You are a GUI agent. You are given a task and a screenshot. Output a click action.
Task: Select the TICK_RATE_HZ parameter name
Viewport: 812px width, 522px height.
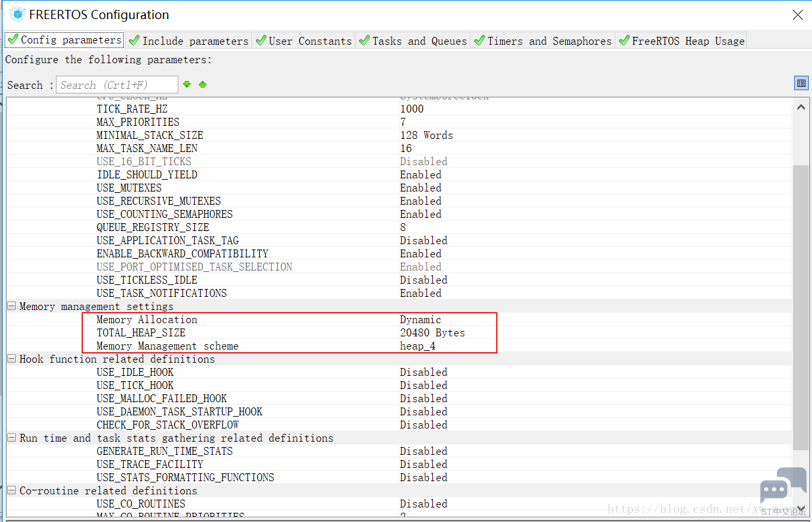point(132,109)
